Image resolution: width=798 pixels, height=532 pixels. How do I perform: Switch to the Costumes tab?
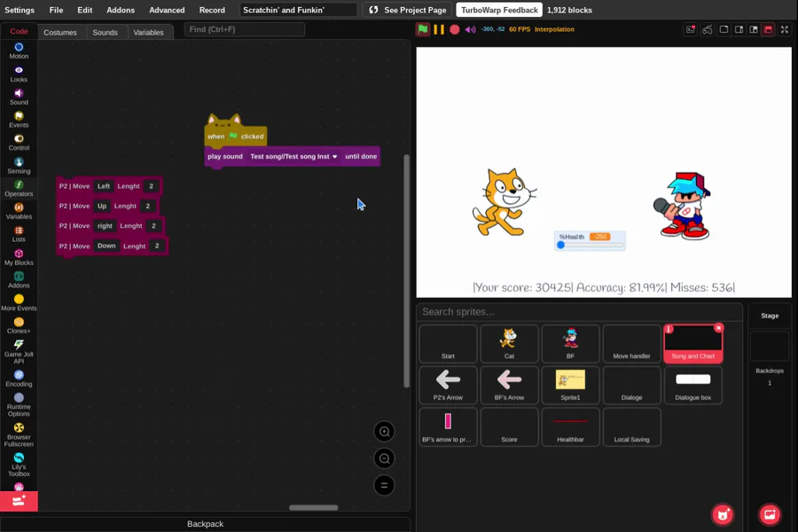click(60, 32)
